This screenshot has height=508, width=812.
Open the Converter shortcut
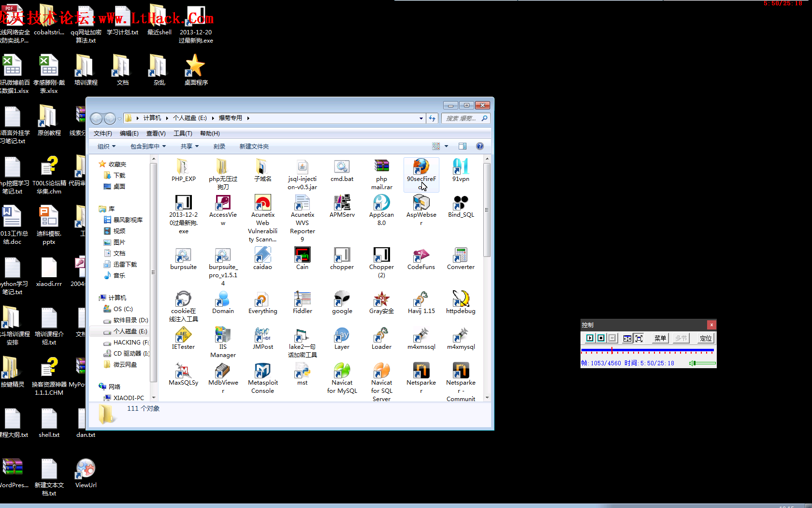[x=461, y=259]
